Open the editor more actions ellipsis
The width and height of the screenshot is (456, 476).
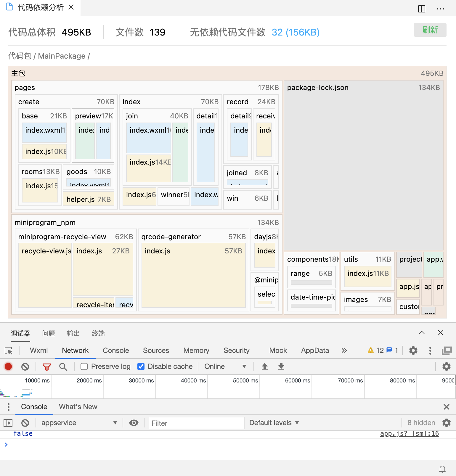(441, 9)
